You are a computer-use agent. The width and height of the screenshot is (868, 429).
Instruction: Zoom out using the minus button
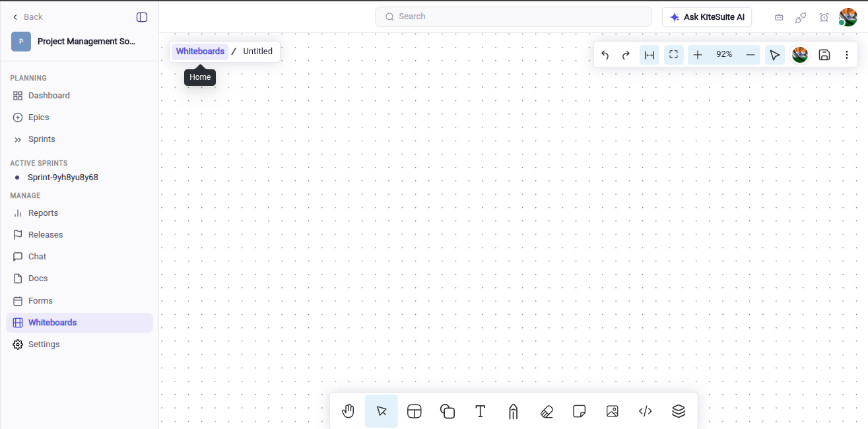point(751,55)
